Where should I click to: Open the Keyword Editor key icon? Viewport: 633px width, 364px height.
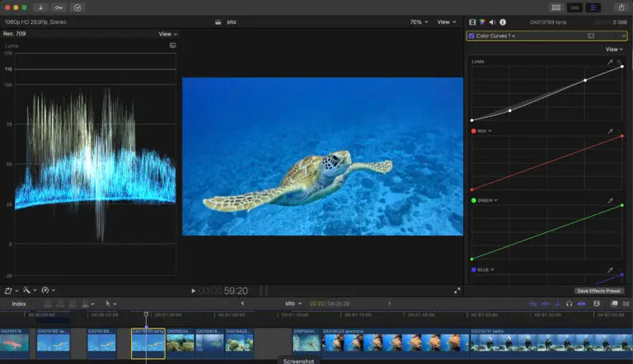pyautogui.click(x=59, y=7)
